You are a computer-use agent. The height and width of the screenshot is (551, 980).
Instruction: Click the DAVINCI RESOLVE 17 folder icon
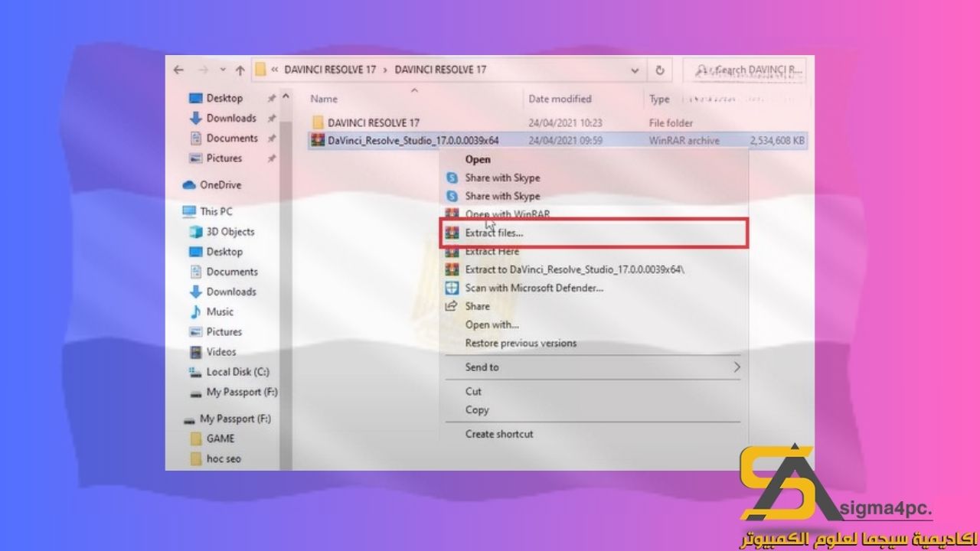pos(318,122)
